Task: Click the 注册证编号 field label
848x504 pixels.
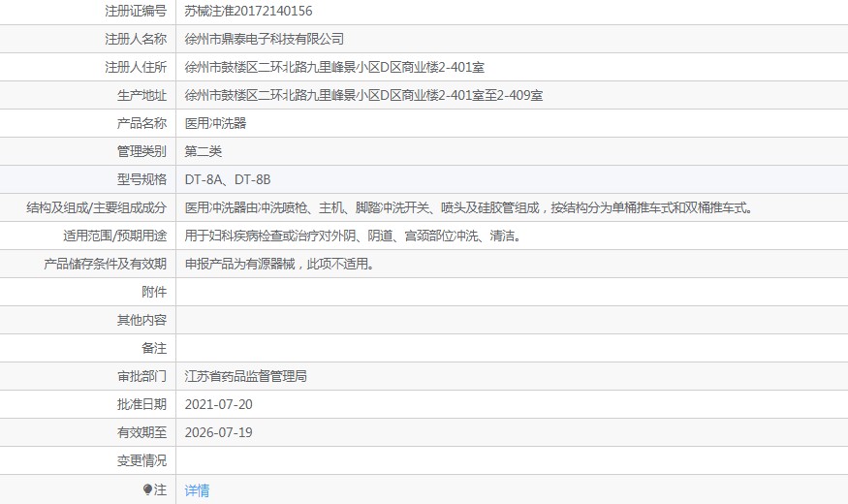Action: click(x=136, y=11)
